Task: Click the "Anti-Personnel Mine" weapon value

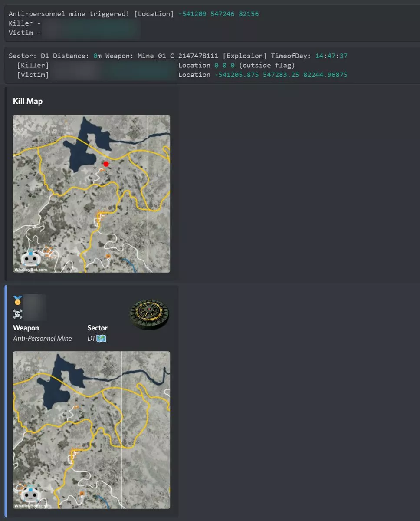Action: click(42, 338)
